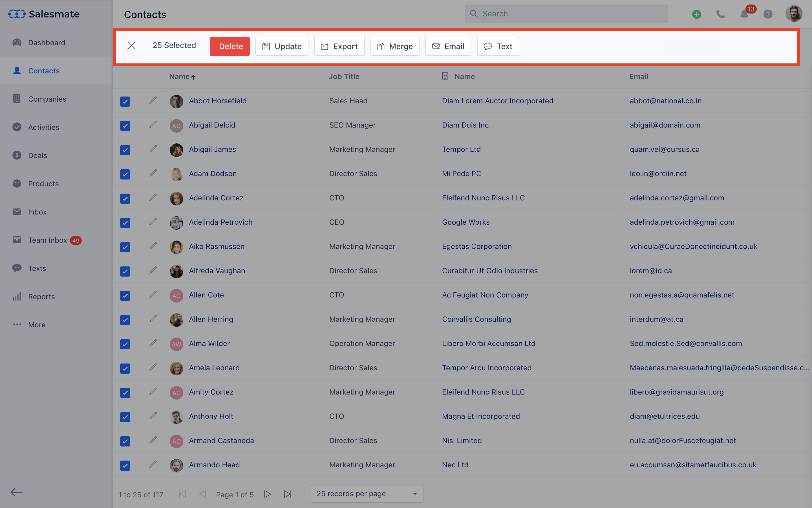The image size is (812, 508).
Task: Open Texts in the sidebar
Action: pyautogui.click(x=37, y=268)
